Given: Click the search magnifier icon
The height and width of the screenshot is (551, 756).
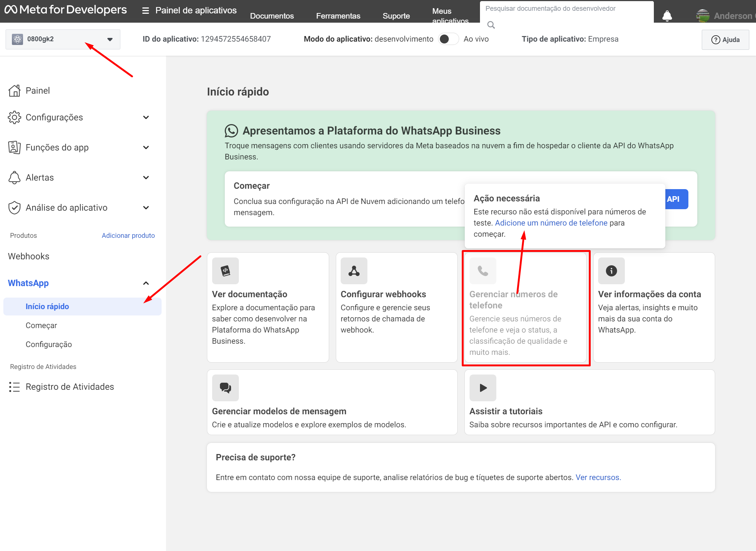Looking at the screenshot, I should [x=491, y=25].
